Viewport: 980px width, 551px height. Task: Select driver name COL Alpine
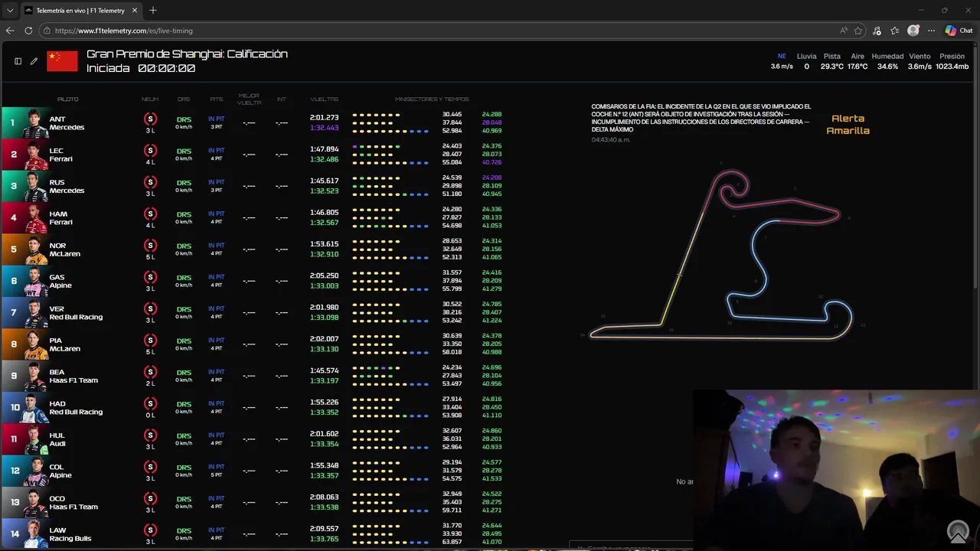(x=60, y=471)
